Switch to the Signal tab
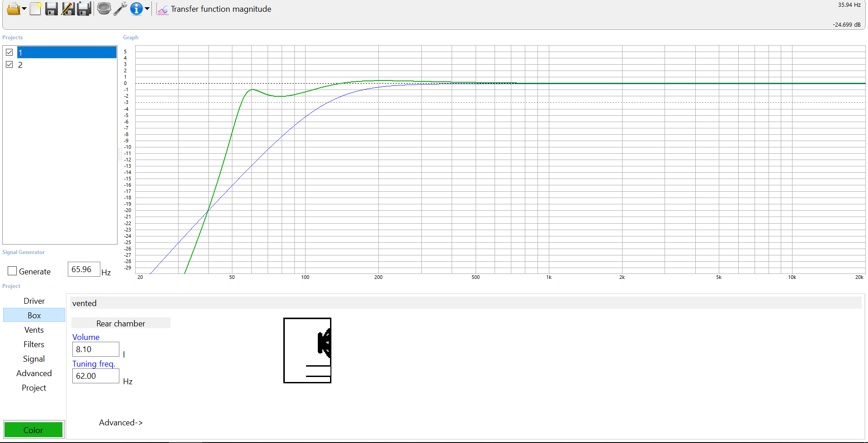 pyautogui.click(x=34, y=358)
